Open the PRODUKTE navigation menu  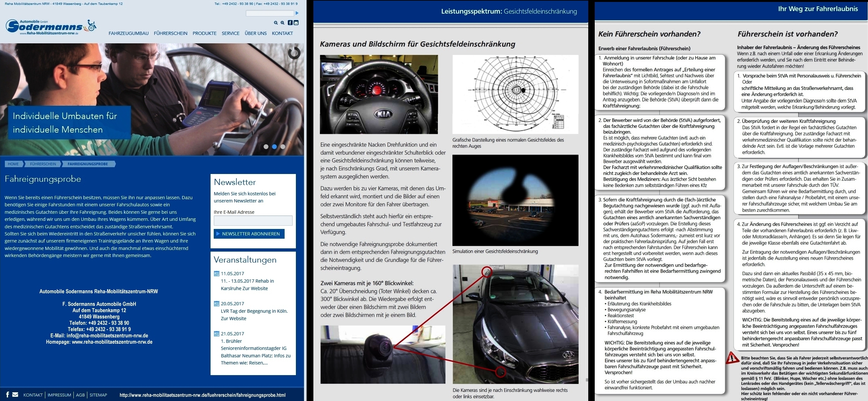point(204,33)
